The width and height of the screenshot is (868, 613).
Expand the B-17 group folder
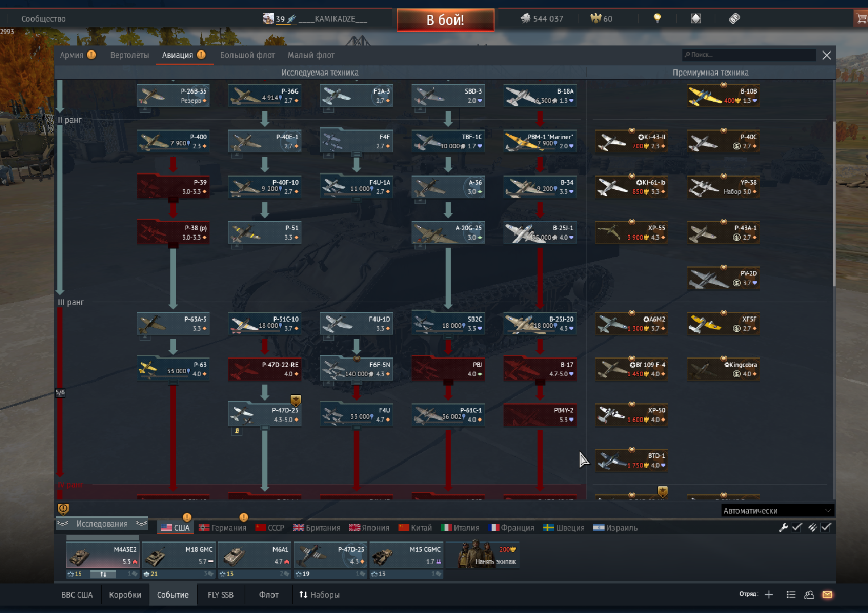pyautogui.click(x=540, y=382)
